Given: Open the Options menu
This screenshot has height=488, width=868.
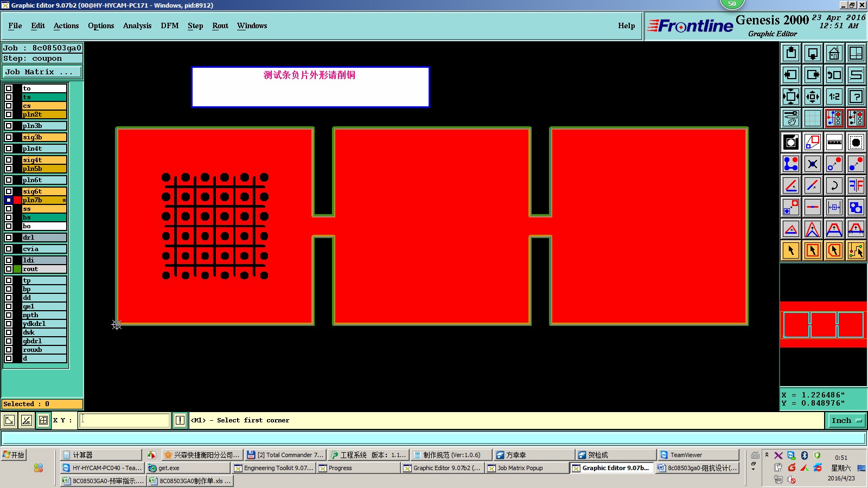Looking at the screenshot, I should (x=101, y=25).
